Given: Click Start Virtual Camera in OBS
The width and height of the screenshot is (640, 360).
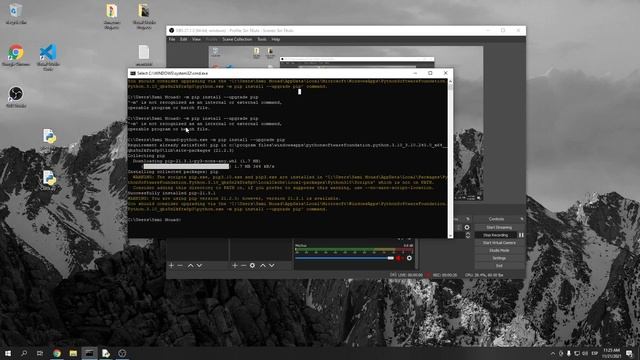Looking at the screenshot, I should (x=499, y=243).
